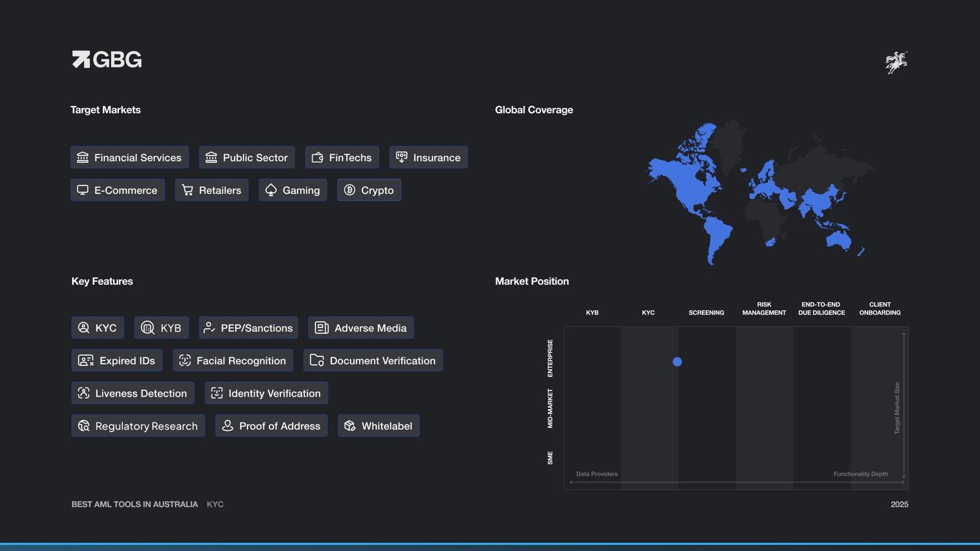The image size is (980, 551).
Task: Click the END-TO-END DUE DILIGENCE column header
Action: [x=821, y=309]
